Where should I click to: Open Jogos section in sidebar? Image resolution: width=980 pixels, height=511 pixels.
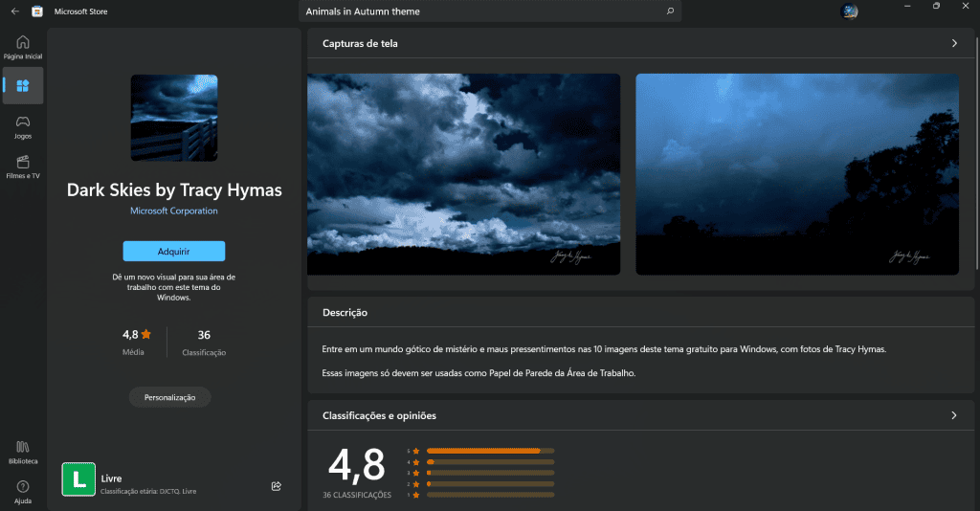[23, 127]
